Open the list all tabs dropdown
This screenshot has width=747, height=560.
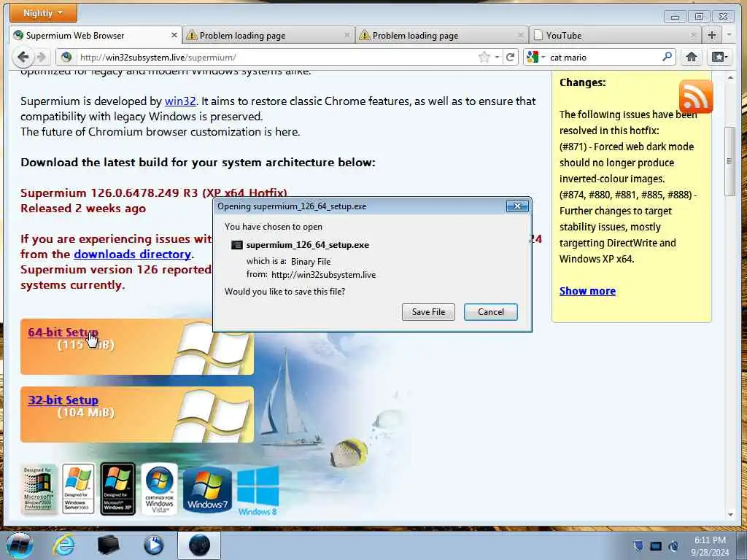[x=729, y=35]
